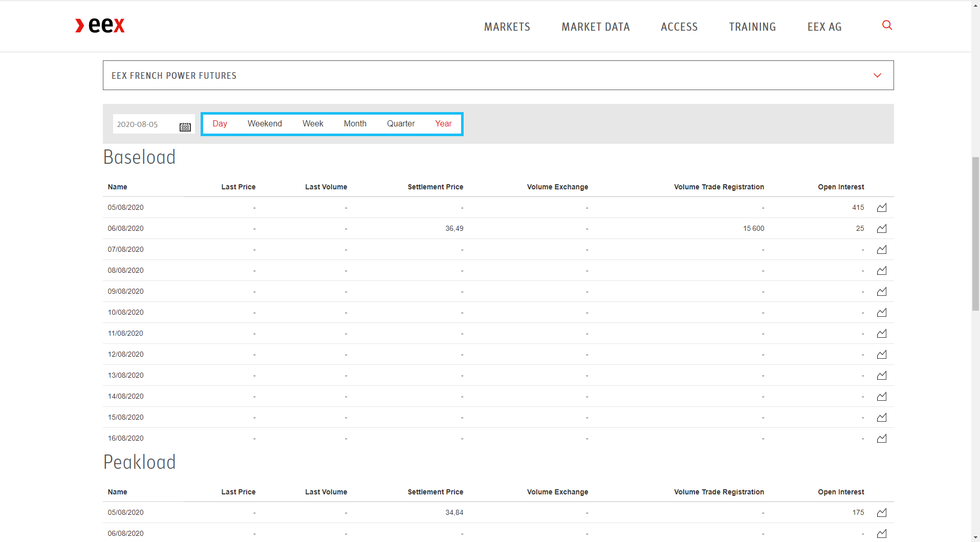Select the Month period tab
Screen dimensions: 980x542
[355, 124]
